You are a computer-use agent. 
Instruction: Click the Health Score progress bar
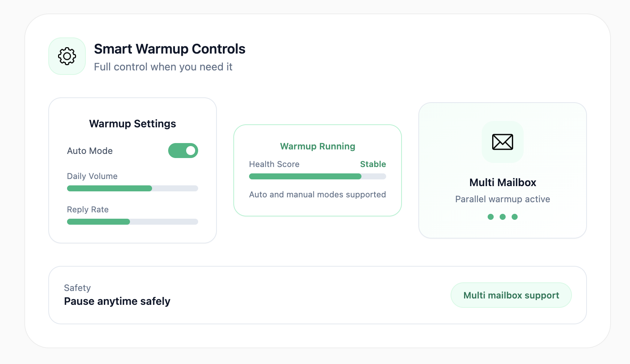tap(317, 176)
